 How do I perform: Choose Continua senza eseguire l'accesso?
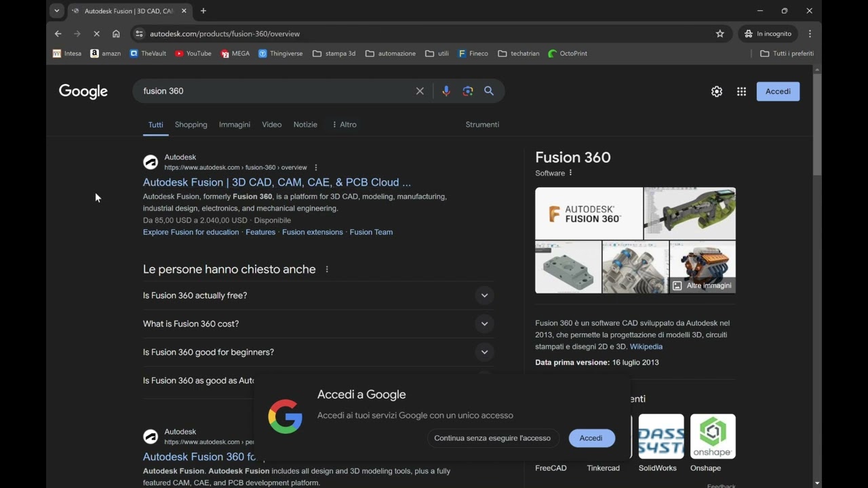[x=492, y=438]
